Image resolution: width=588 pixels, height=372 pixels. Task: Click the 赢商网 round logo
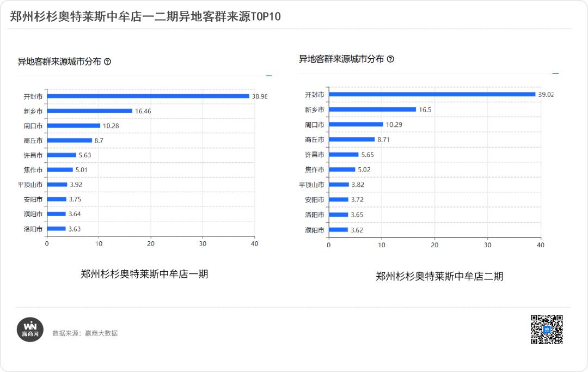tap(30, 329)
